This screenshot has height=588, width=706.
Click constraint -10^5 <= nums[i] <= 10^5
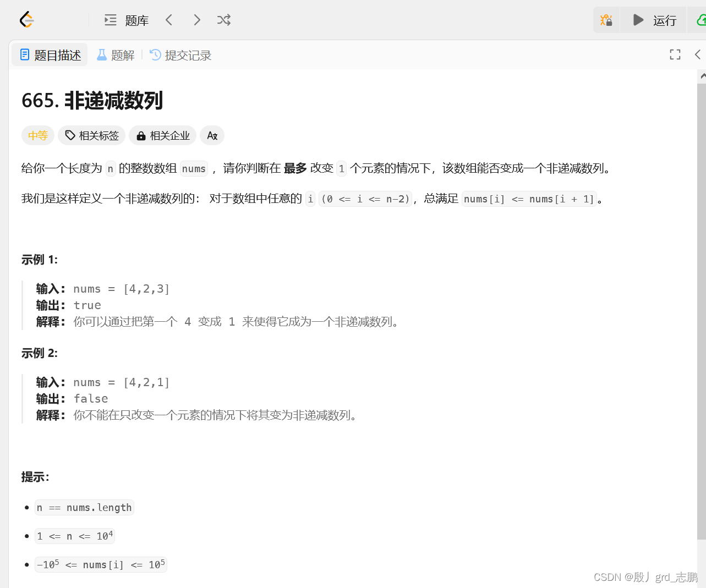[x=101, y=564]
